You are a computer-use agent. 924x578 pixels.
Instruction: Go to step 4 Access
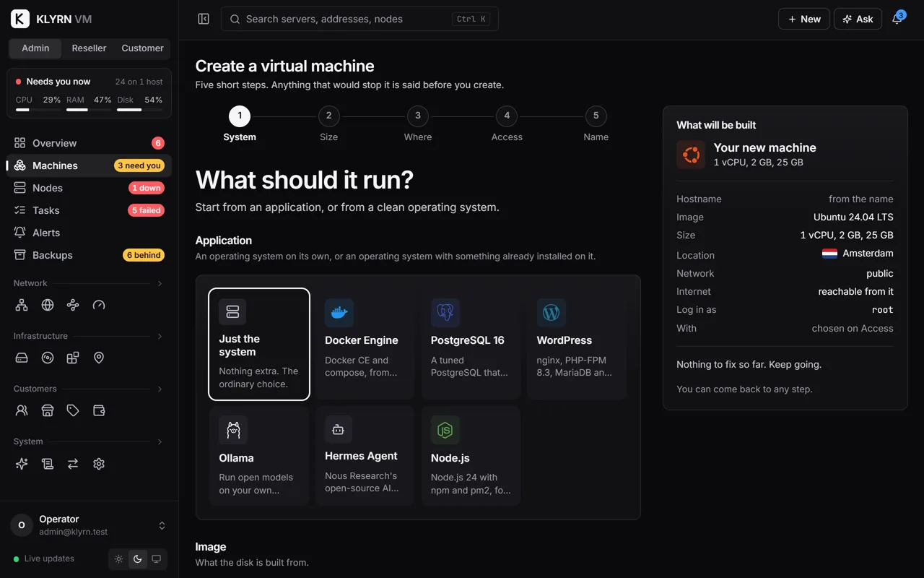pos(507,124)
